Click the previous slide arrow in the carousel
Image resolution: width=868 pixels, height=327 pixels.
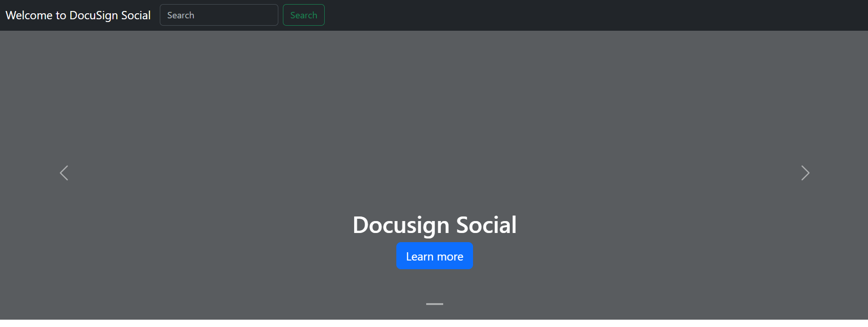point(64,173)
